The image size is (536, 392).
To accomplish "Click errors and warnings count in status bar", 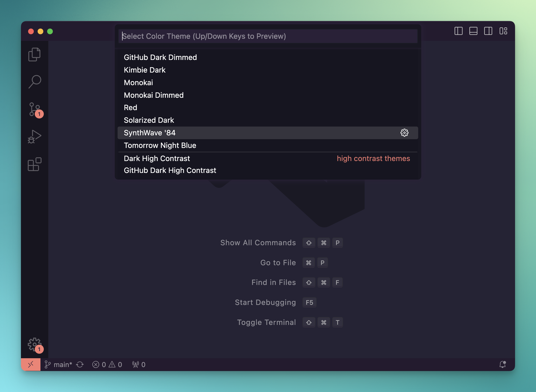I will [x=107, y=364].
